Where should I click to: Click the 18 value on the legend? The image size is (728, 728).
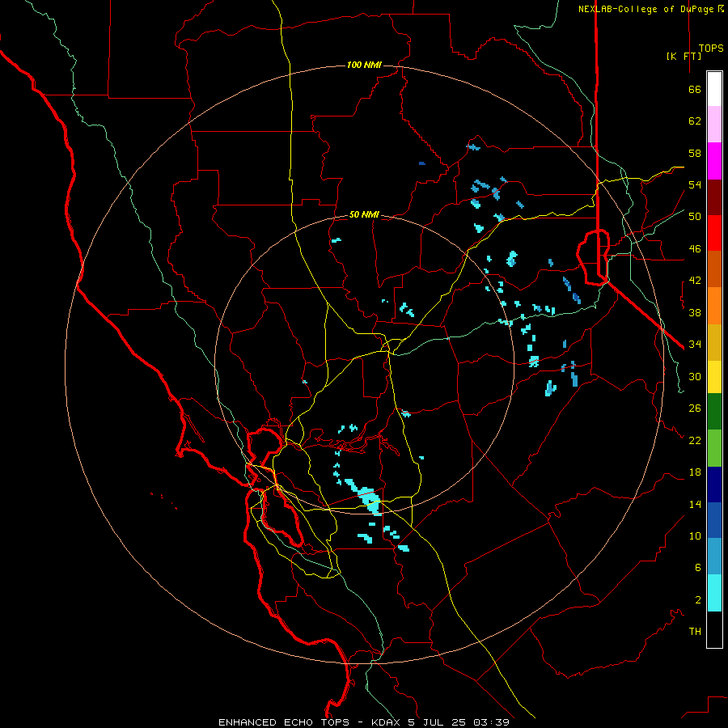click(695, 472)
